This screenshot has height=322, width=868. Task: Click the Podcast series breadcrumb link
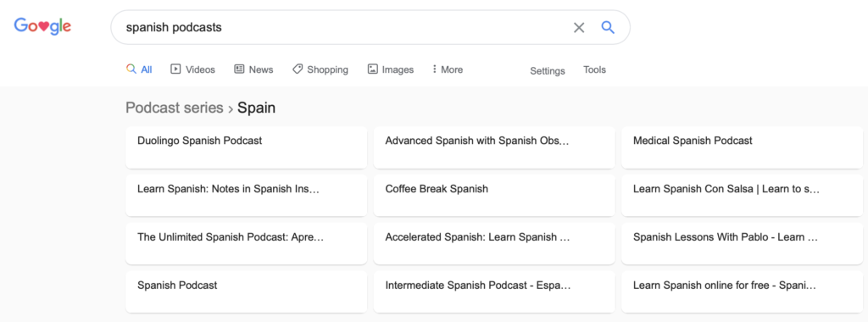[x=175, y=108]
